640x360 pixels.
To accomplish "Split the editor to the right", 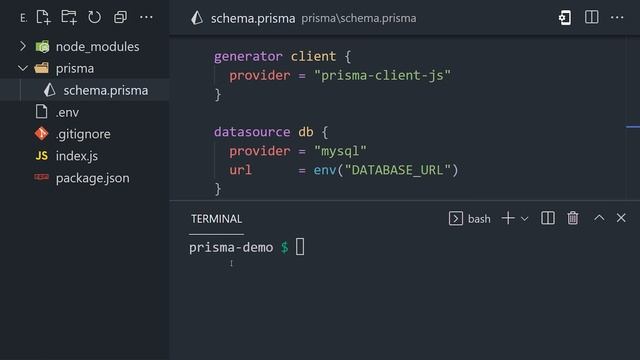I will (x=591, y=17).
